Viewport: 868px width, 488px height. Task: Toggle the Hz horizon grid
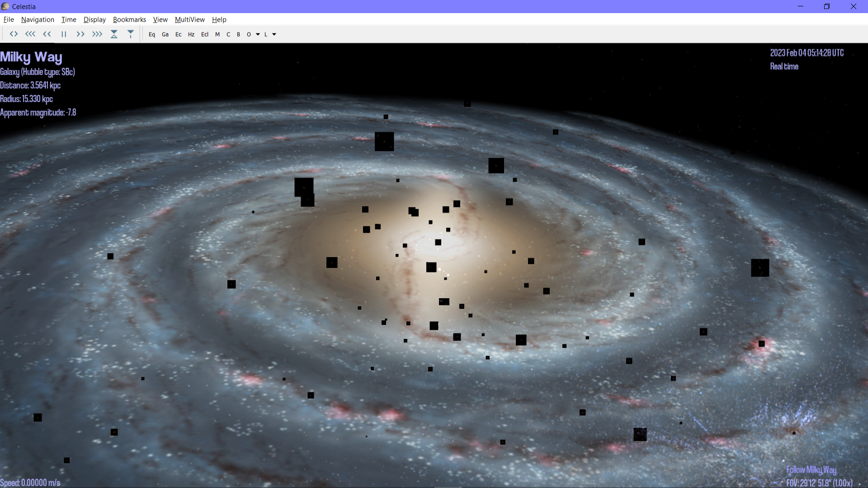[x=191, y=34]
